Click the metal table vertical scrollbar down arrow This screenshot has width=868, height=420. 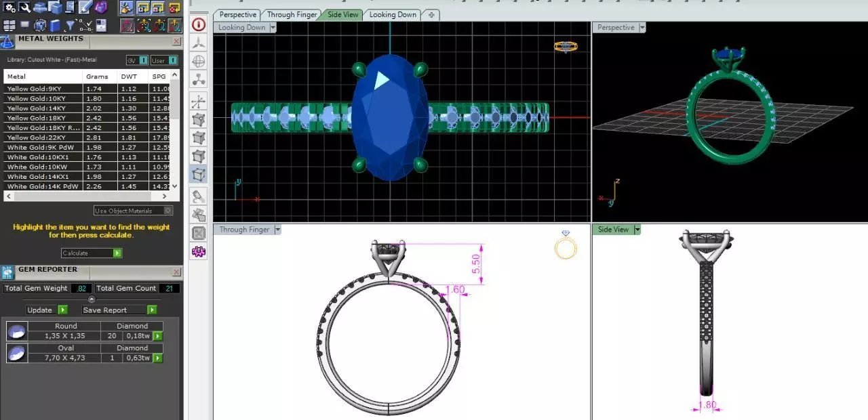point(175,186)
